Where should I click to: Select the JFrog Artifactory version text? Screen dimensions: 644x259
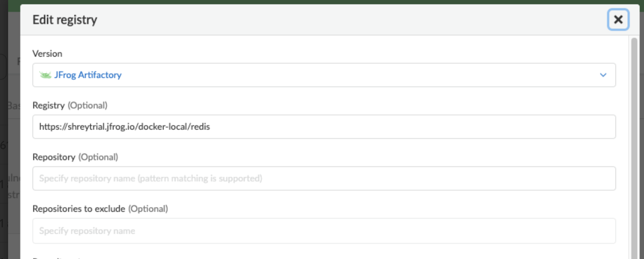[88, 75]
